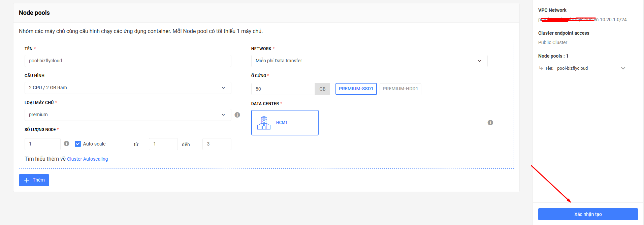Click the autoscale minimum field after từ
The image size is (644, 225).
163,144
